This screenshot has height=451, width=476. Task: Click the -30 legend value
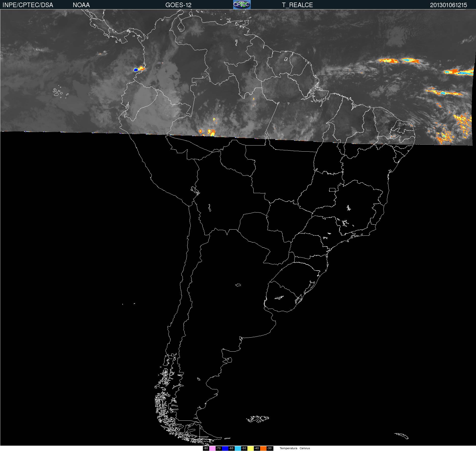coord(269,448)
